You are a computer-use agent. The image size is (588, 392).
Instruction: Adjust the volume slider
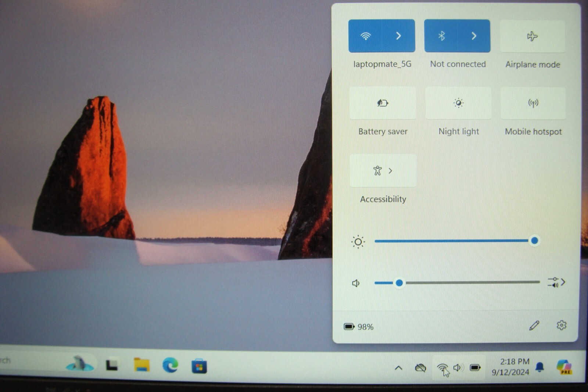(x=457, y=282)
